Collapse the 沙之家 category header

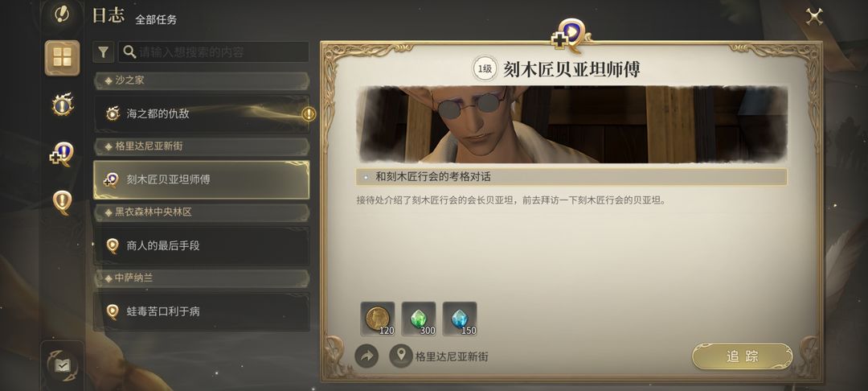tap(202, 81)
